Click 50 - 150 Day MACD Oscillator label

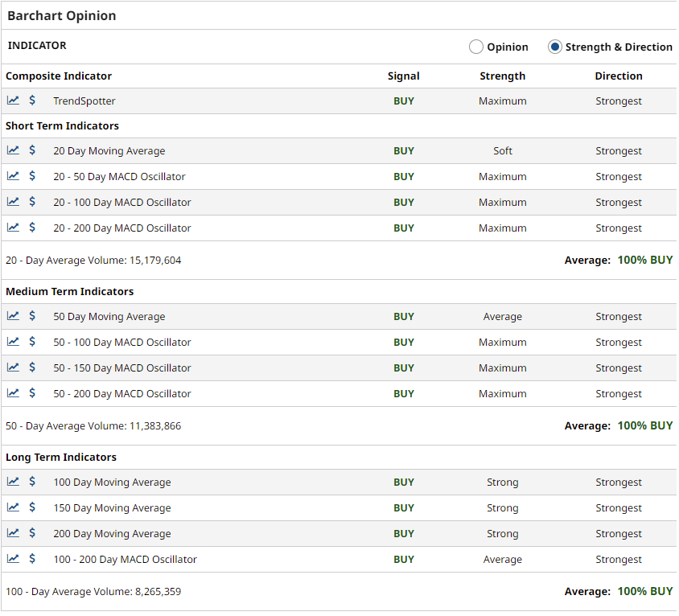click(x=122, y=368)
